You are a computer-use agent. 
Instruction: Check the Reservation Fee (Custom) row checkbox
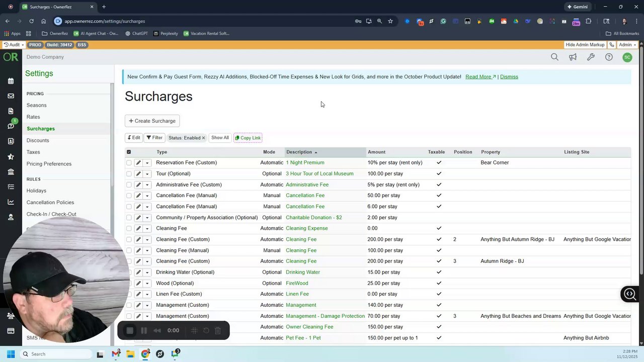pyautogui.click(x=129, y=163)
